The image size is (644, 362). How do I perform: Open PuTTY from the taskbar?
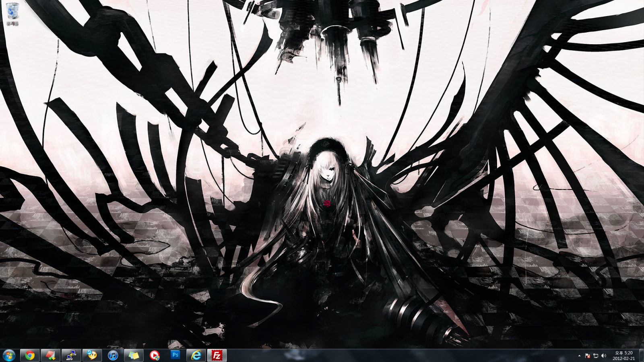(x=71, y=355)
